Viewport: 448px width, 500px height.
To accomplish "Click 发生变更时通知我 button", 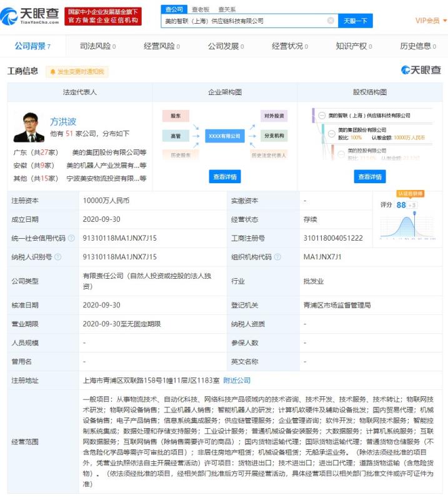I will pos(77,72).
